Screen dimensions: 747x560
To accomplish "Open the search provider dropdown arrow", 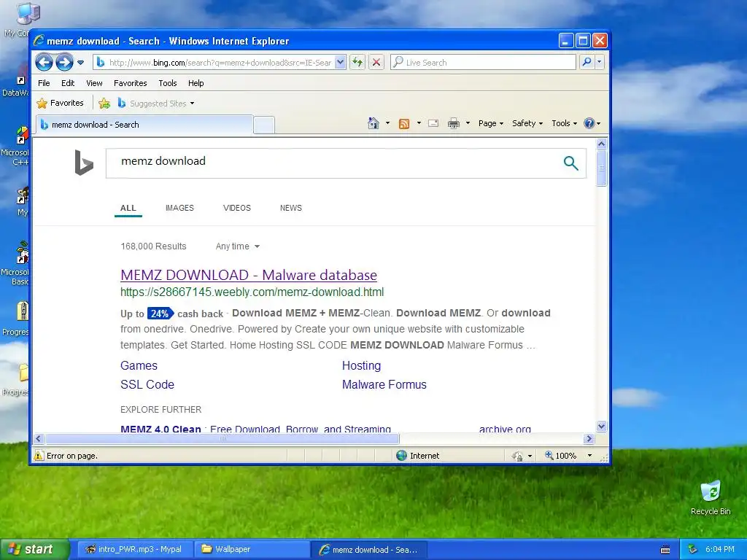I will point(600,62).
